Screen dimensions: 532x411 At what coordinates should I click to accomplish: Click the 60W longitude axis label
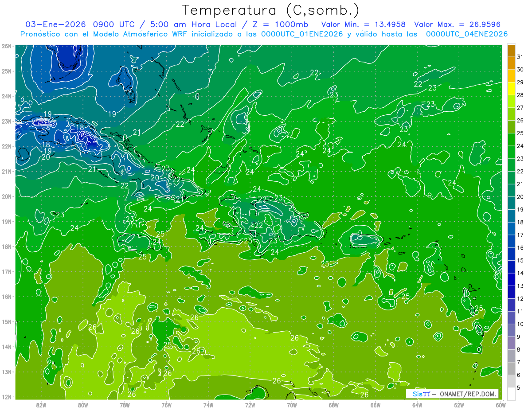[501, 405]
